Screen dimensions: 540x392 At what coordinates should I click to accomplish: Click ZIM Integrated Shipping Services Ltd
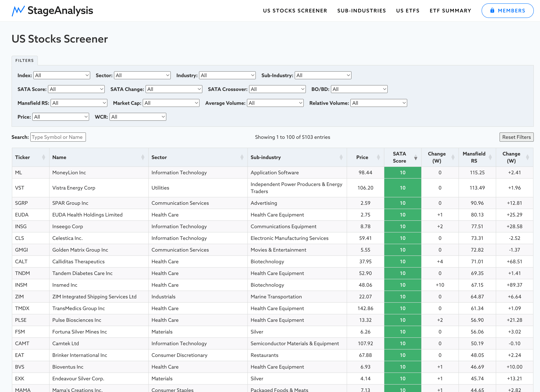tap(94, 297)
